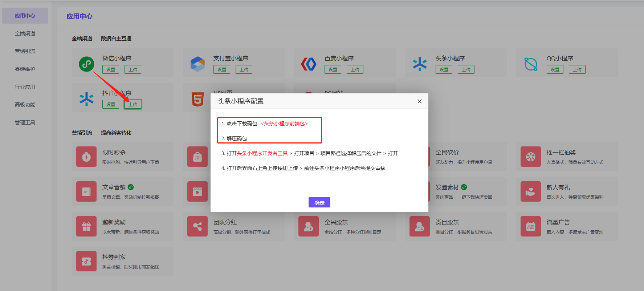Click 上传 under 支付宝小程序
The image size is (644, 291).
tap(244, 70)
